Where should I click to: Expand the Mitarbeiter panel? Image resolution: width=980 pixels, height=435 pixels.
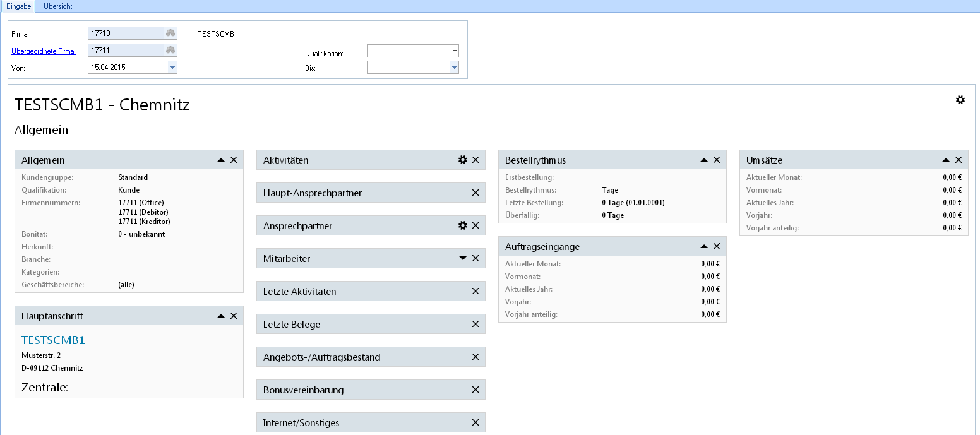tap(463, 259)
